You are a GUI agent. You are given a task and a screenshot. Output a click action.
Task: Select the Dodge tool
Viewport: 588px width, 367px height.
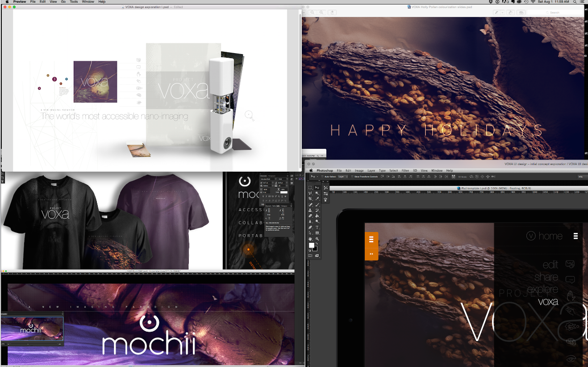point(317,221)
